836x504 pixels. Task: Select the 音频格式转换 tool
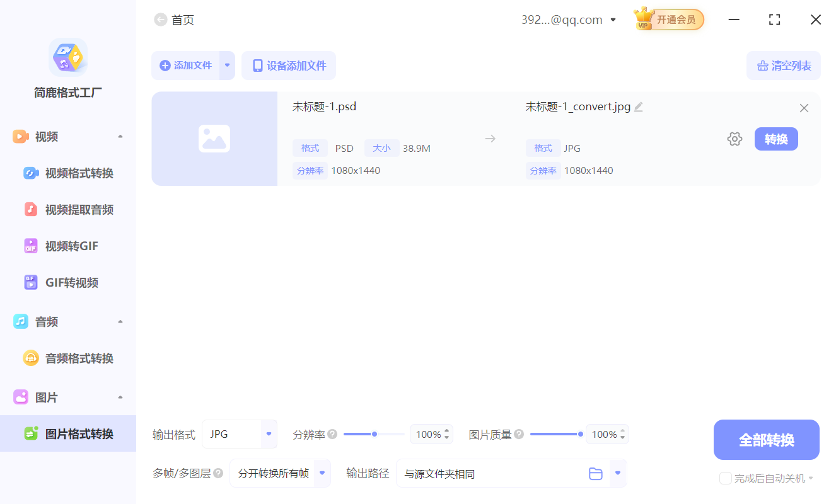69,358
